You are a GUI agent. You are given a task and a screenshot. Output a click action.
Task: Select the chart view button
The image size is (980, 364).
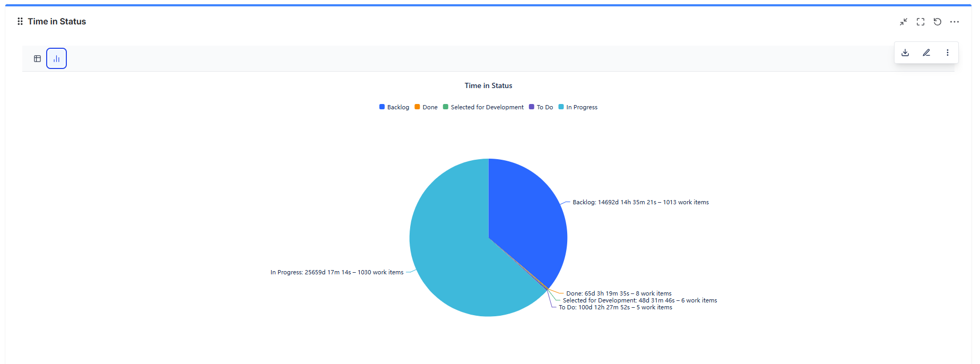[x=56, y=58]
